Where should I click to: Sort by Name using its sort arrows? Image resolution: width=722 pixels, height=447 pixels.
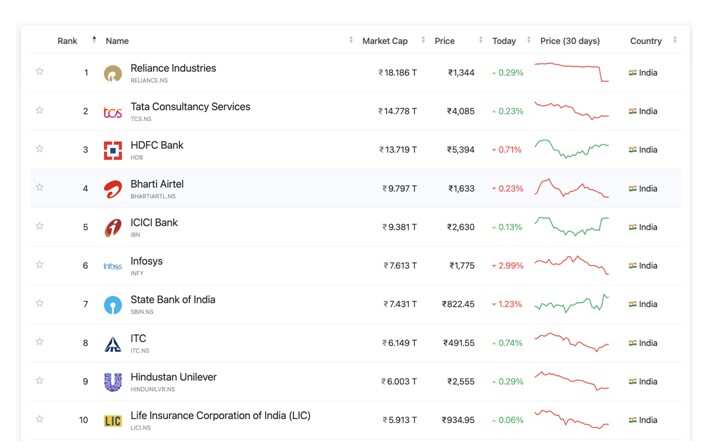[x=351, y=40]
